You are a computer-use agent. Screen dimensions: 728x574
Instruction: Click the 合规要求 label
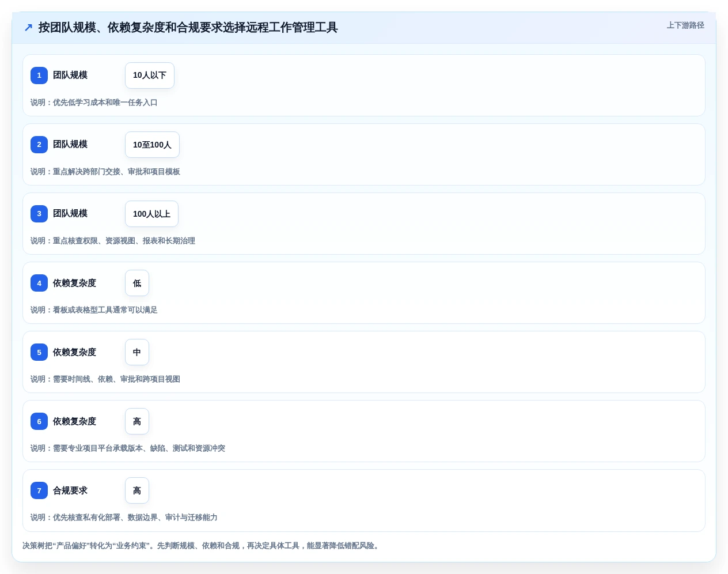coord(70,490)
